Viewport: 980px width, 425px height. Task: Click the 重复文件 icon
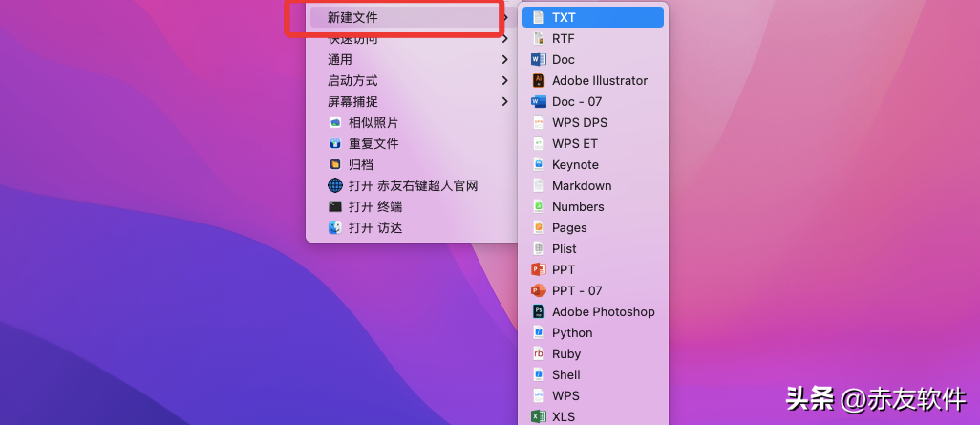[335, 144]
